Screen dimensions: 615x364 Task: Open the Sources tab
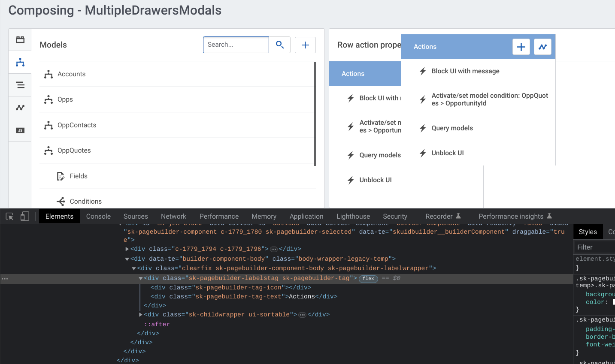point(136,217)
